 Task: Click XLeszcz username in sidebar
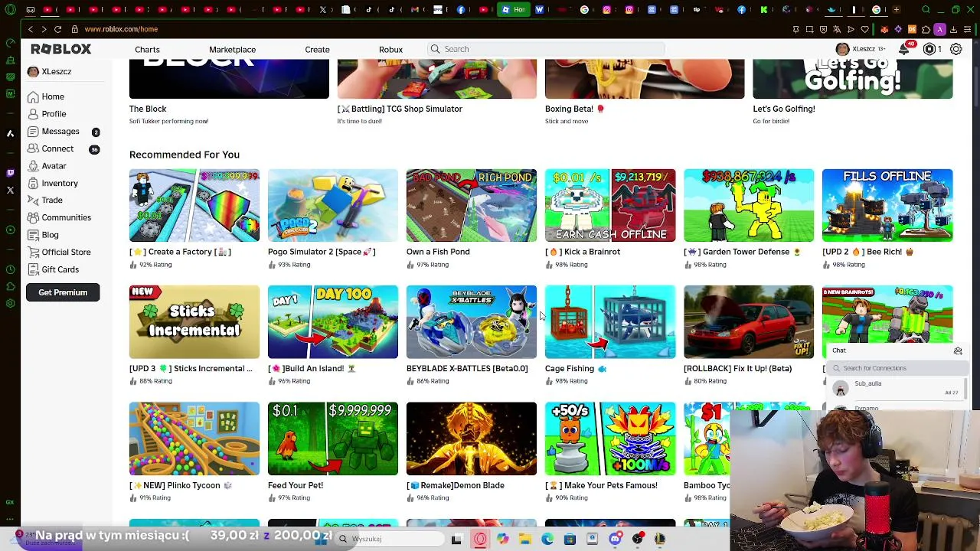[x=57, y=71]
